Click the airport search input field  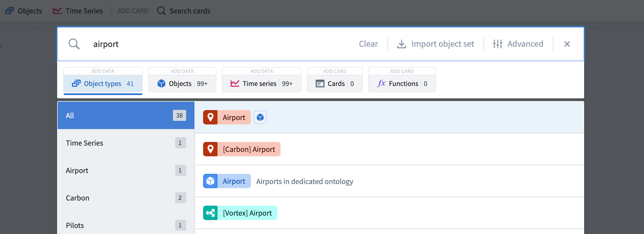[x=220, y=44]
